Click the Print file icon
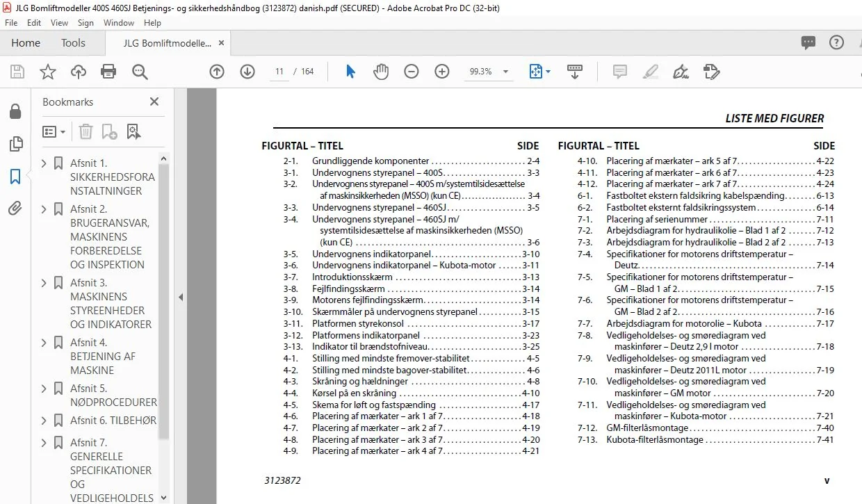This screenshot has height=504, width=862. pyautogui.click(x=108, y=72)
